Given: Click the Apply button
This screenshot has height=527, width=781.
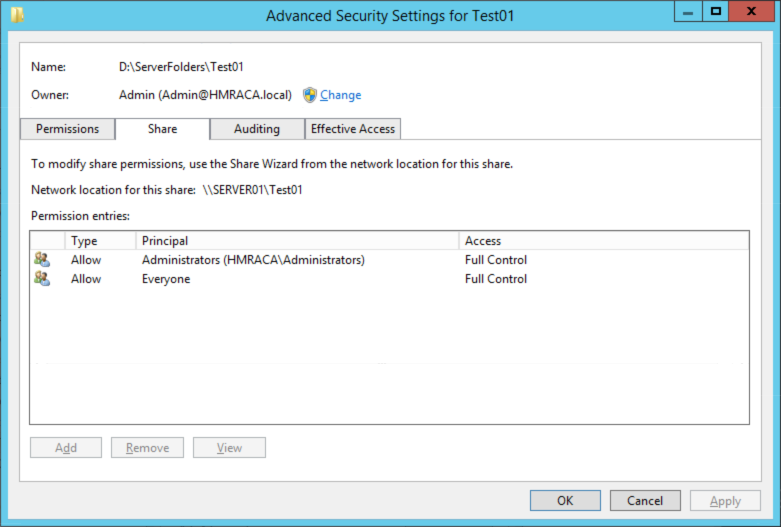Looking at the screenshot, I should point(725,500).
